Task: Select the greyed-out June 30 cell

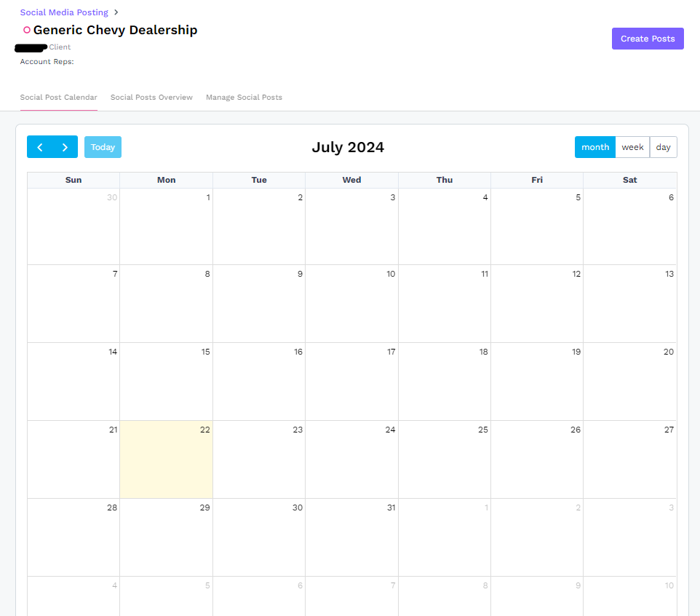Action: pos(73,226)
